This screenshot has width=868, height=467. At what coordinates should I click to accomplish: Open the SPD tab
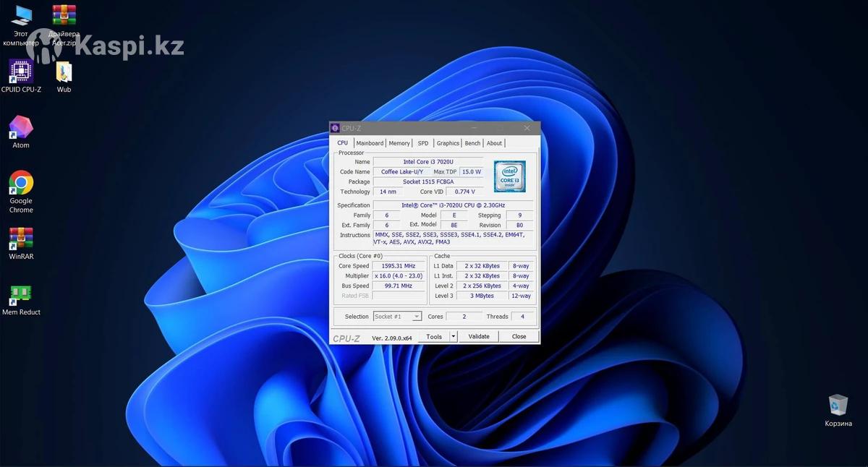tap(423, 143)
